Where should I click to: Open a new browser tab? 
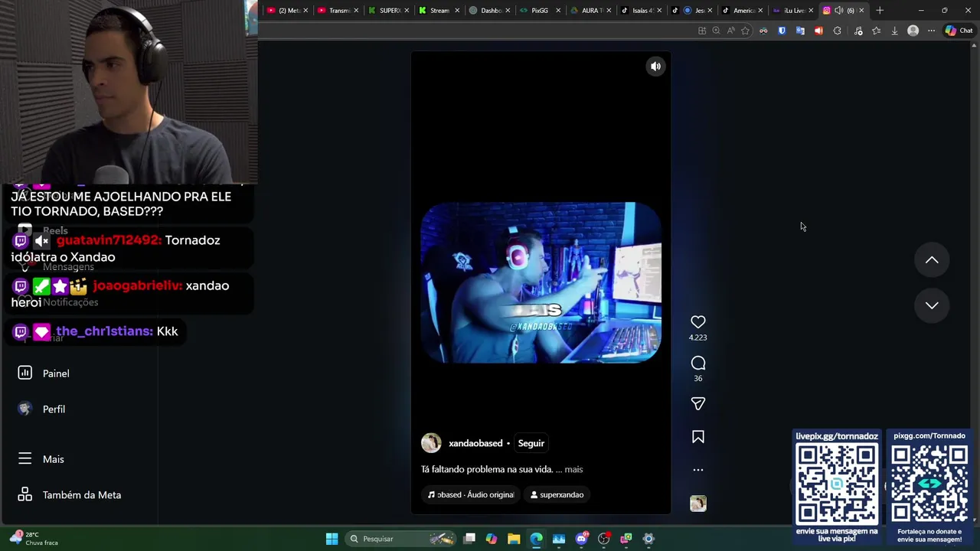[880, 11]
